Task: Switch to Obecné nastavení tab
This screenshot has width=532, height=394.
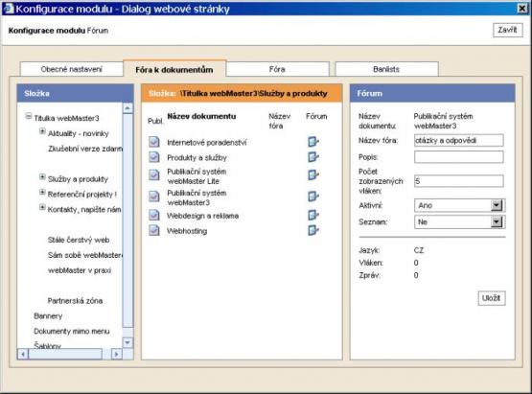Action: (72, 69)
